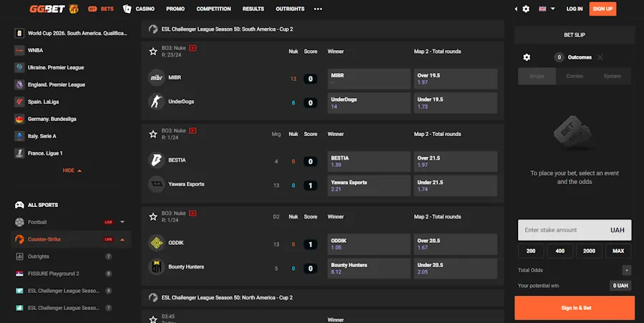644x323 pixels.
Task: Favorite the MIBR vs UnderDogs match star
Action: tap(153, 52)
